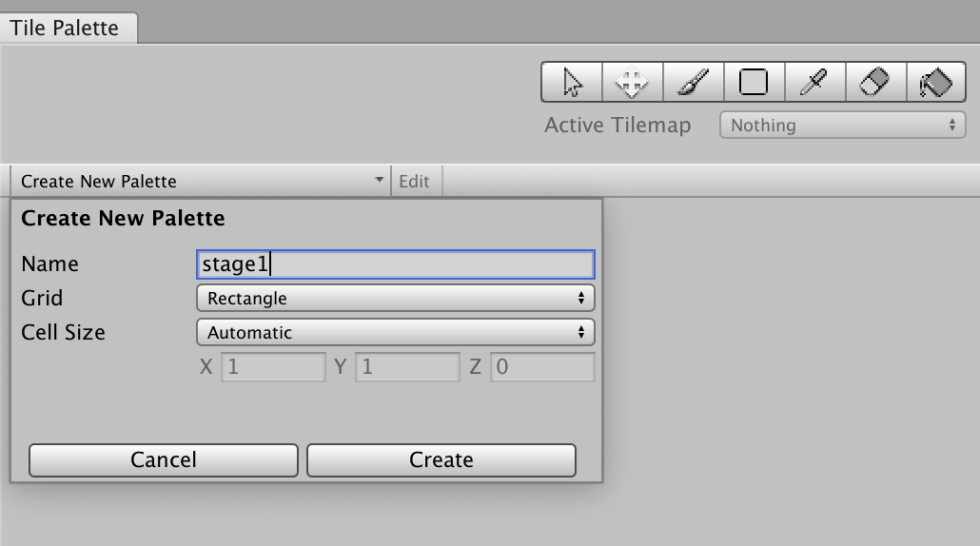Screen dimensions: 980x546
Task: Click the Z cell size field
Action: [x=542, y=366]
